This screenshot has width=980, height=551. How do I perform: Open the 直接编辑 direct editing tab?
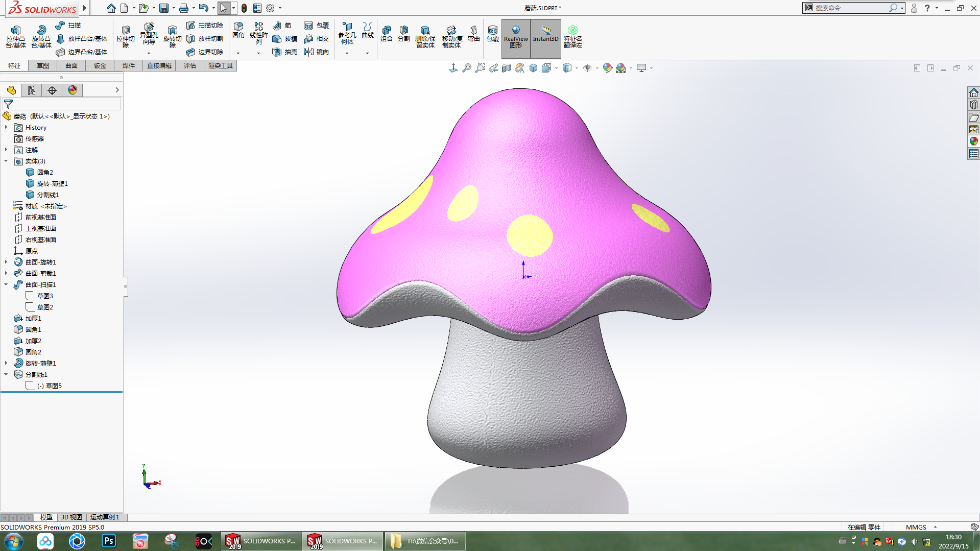click(x=159, y=65)
